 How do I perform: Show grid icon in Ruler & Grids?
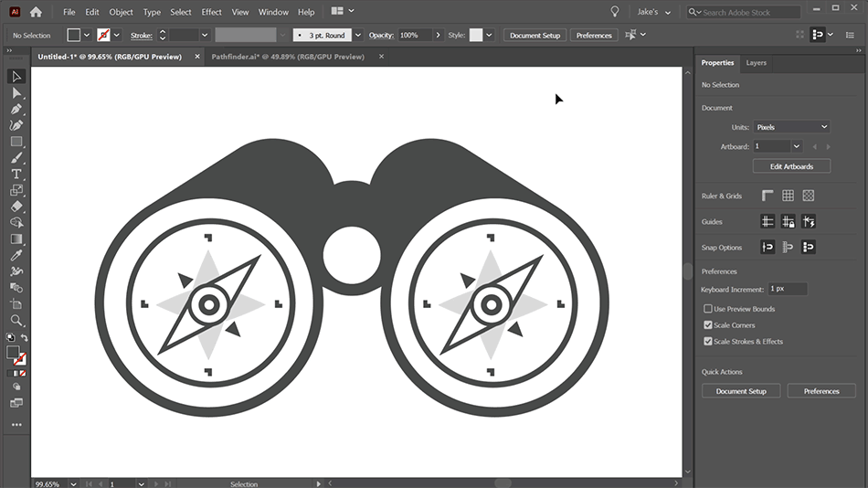pos(788,196)
